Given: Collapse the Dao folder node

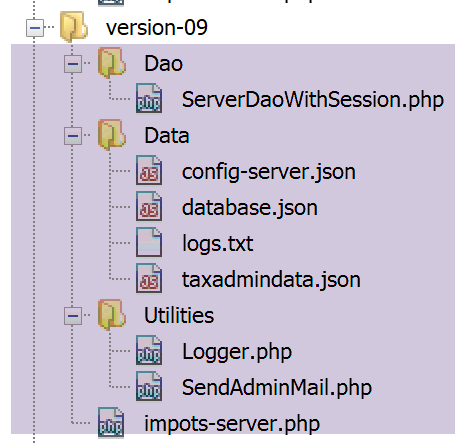Looking at the screenshot, I should point(73,64).
